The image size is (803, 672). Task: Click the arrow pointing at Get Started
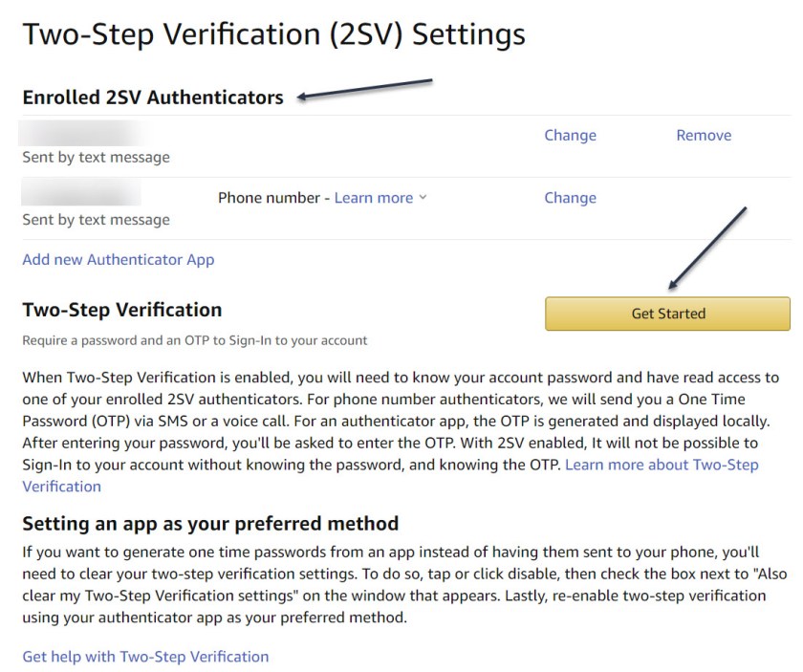(x=707, y=247)
